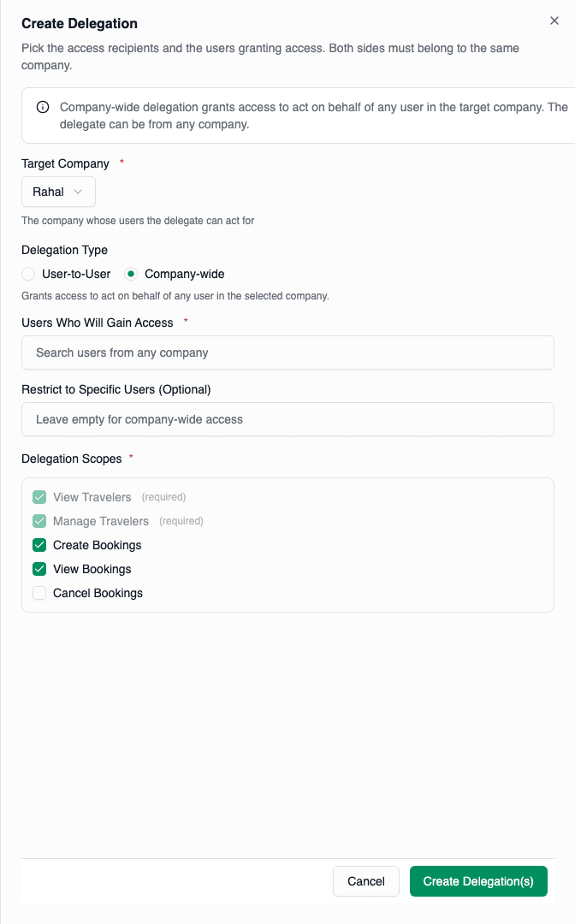
Task: Click the Delegation Scopes section
Action: [72, 459]
